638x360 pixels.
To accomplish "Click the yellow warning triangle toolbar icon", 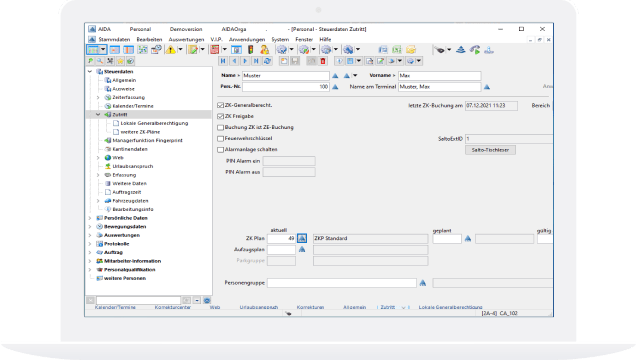I will [171, 50].
